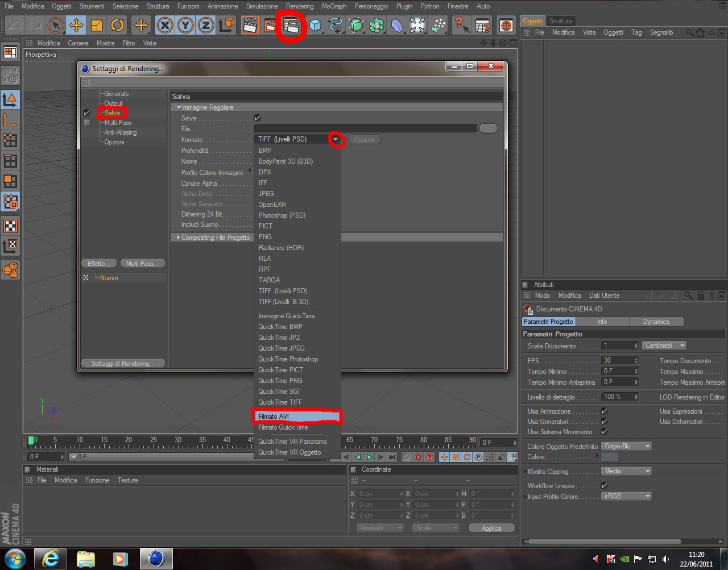The height and width of the screenshot is (570, 728).
Task: Choose Filmato AVI from format list
Action: pos(297,417)
